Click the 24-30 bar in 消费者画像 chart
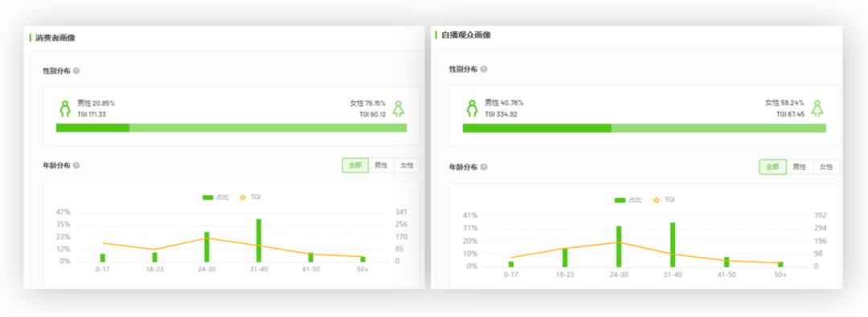868x317 pixels. 207,246
